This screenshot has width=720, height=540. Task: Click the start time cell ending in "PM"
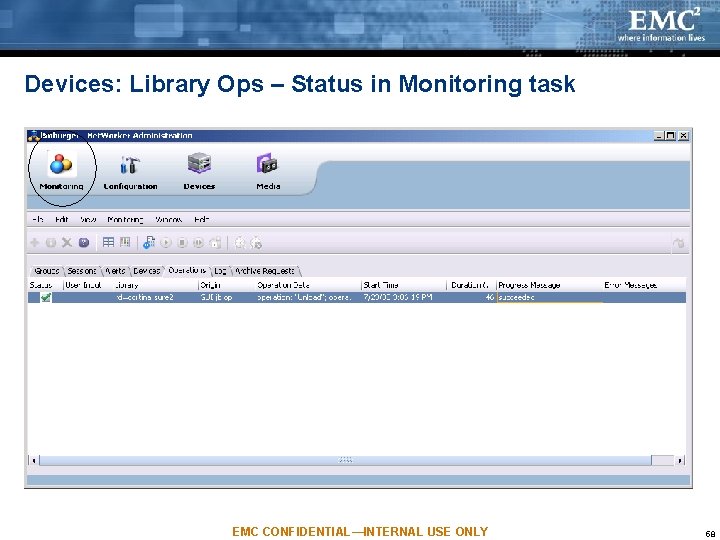[x=404, y=298]
